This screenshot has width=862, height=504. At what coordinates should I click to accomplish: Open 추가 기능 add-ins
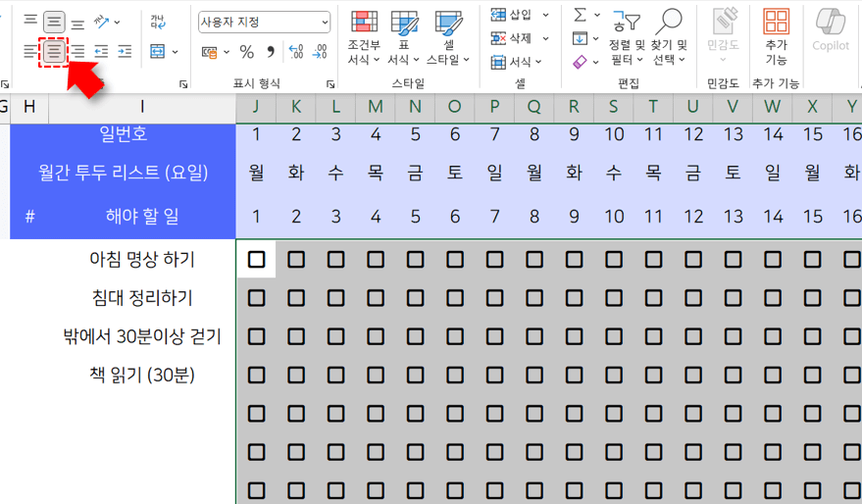tap(777, 37)
